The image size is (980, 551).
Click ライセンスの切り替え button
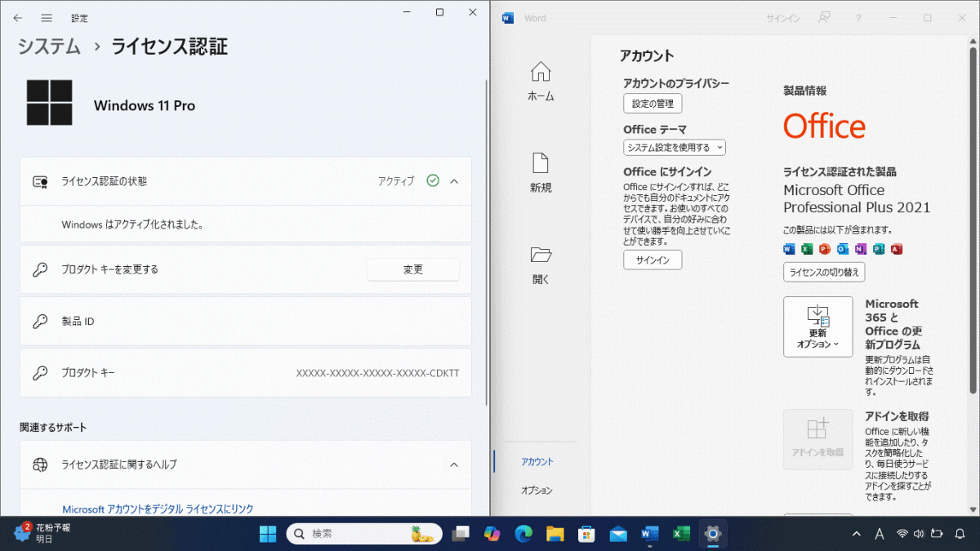point(824,272)
